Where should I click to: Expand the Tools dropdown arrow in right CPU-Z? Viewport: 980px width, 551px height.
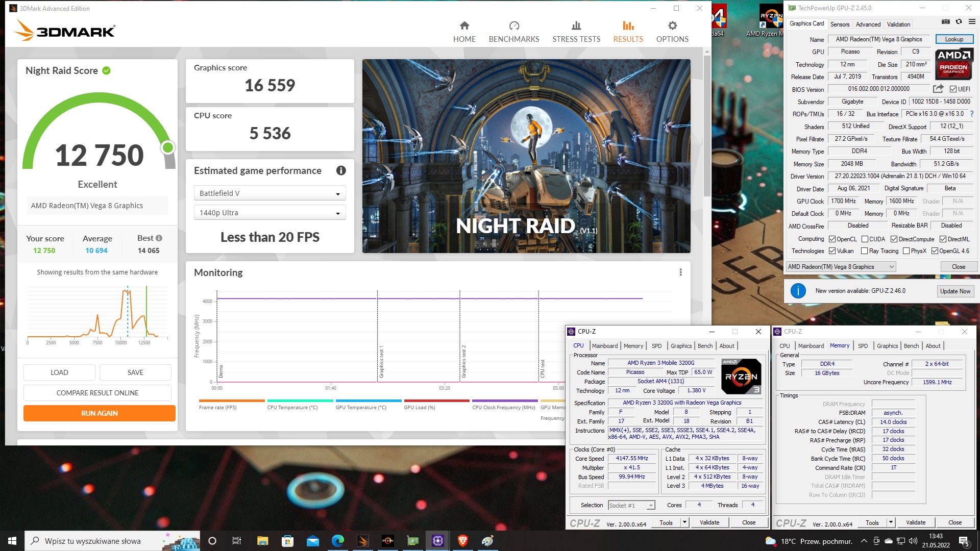pos(891,522)
